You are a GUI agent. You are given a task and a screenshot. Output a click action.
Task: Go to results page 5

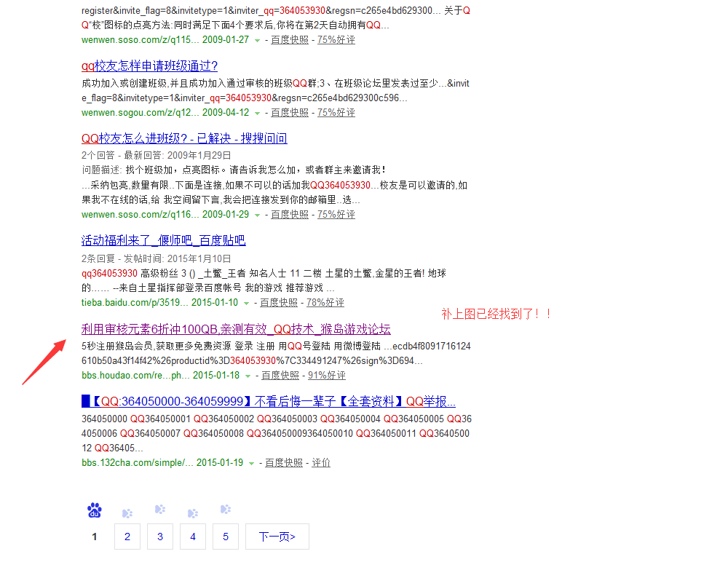tap(226, 537)
